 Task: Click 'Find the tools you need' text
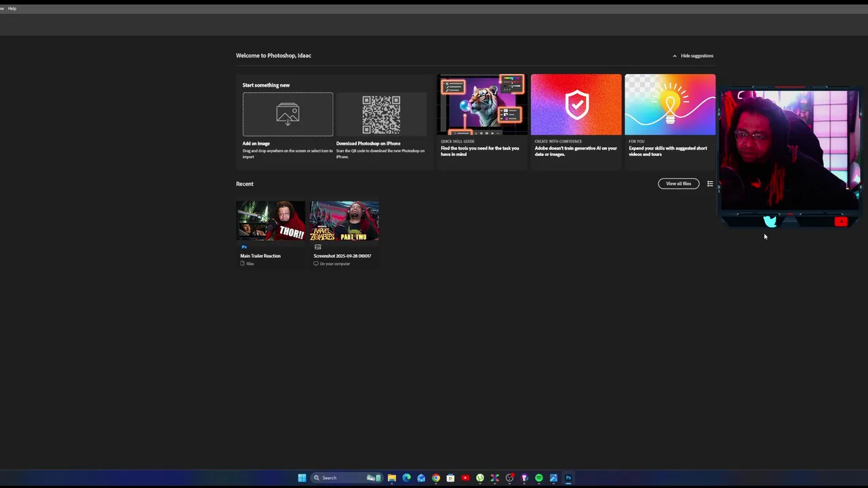click(x=480, y=151)
